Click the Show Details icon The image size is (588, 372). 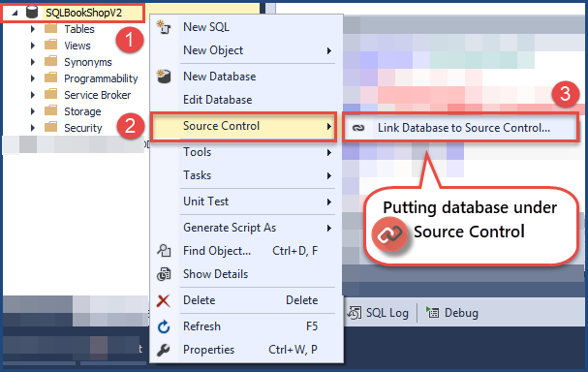(x=164, y=274)
